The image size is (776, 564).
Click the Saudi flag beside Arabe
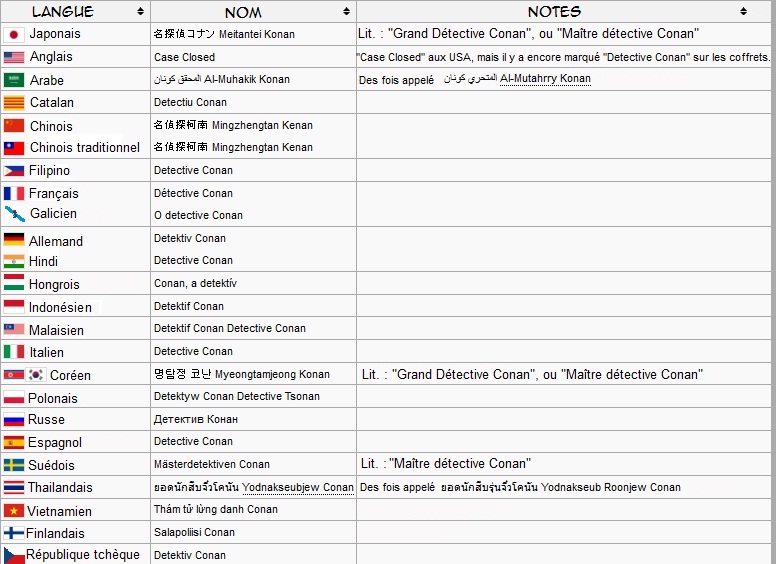pos(14,80)
